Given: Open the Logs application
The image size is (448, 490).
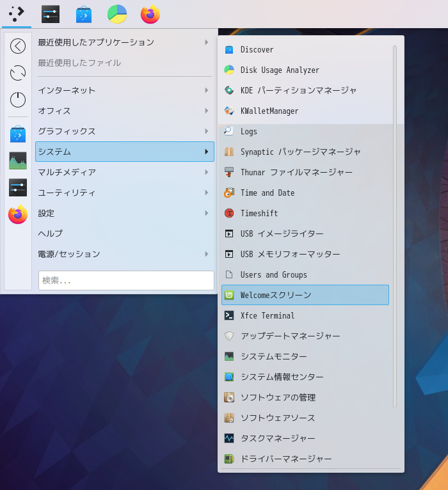Looking at the screenshot, I should 305,132.
